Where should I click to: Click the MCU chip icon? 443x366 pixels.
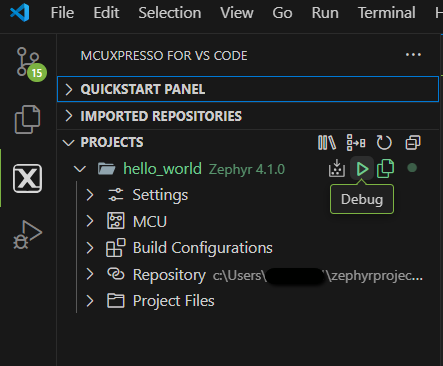(x=116, y=221)
